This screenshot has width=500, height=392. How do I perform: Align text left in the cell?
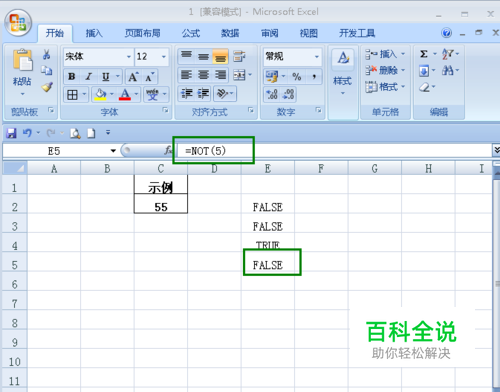pyautogui.click(x=186, y=75)
